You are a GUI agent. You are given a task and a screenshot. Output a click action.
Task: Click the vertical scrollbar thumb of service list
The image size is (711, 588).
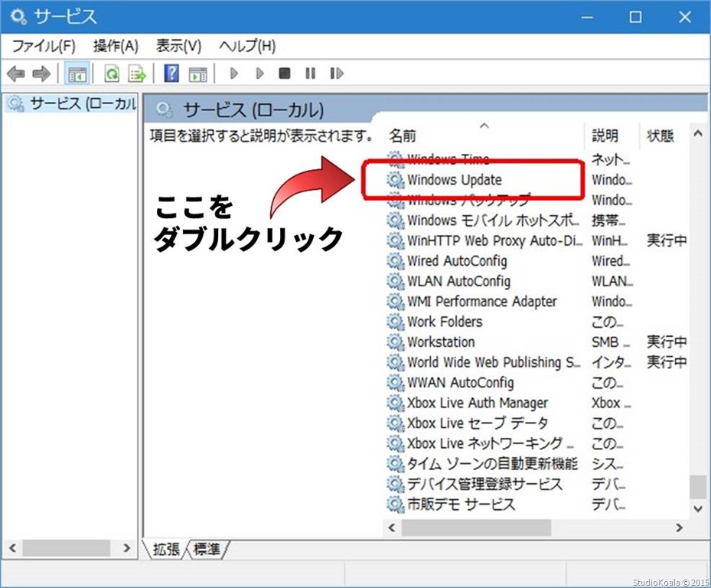pyautogui.click(x=698, y=486)
